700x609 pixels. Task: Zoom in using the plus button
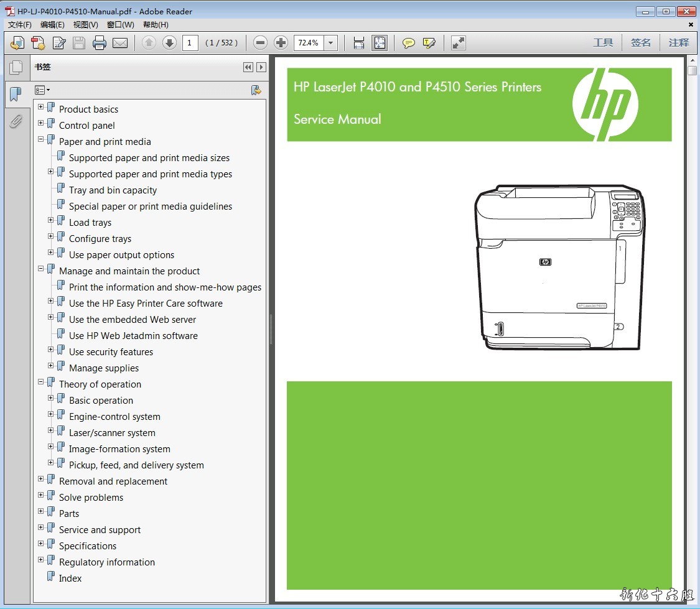(281, 43)
